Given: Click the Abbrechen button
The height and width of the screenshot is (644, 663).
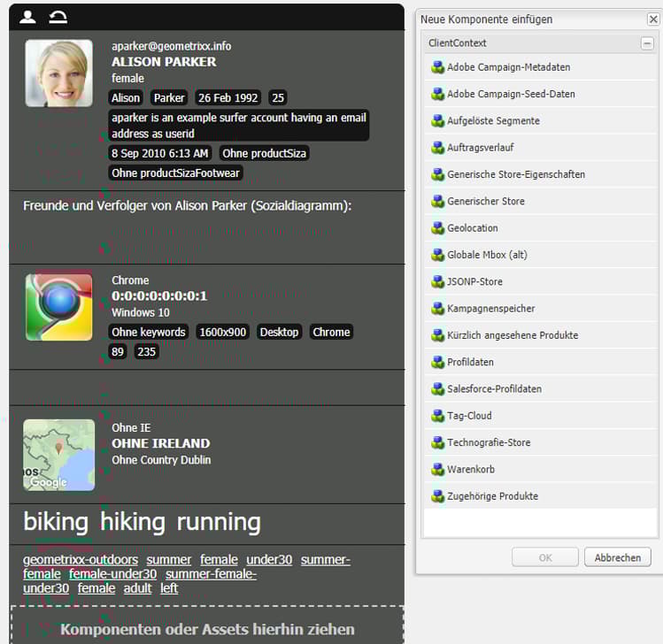Looking at the screenshot, I should [x=617, y=557].
